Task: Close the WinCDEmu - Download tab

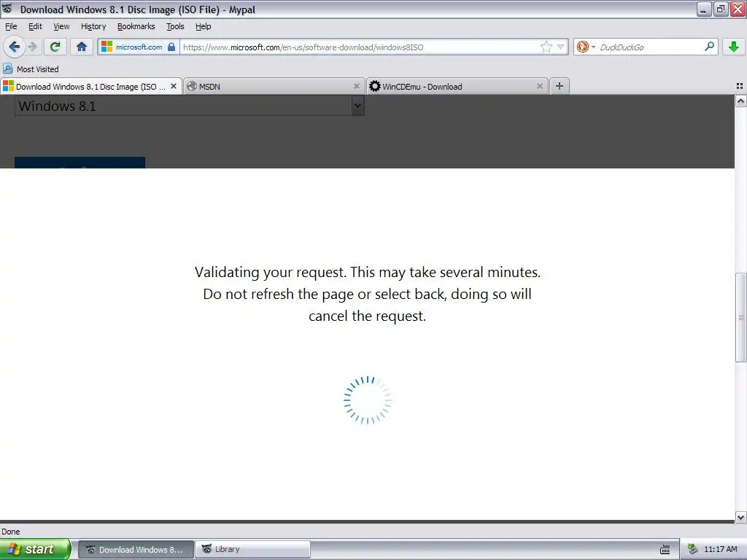Action: (539, 86)
